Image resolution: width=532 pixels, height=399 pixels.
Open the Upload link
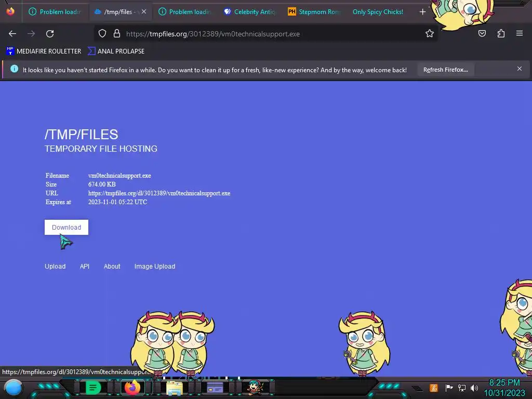pos(55,267)
